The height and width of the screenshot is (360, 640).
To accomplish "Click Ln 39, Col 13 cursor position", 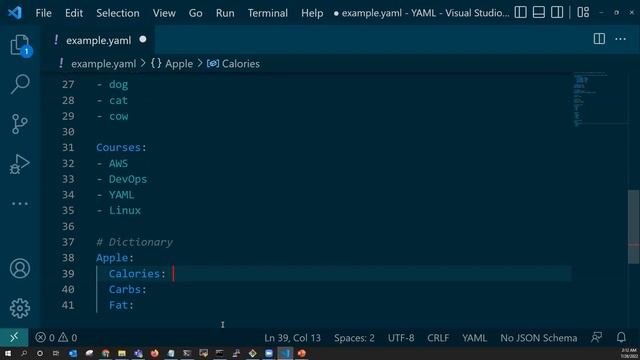I will 292,338.
